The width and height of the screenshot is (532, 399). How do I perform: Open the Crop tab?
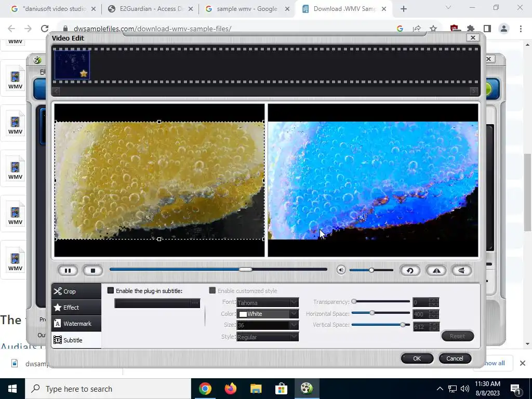[x=76, y=291]
